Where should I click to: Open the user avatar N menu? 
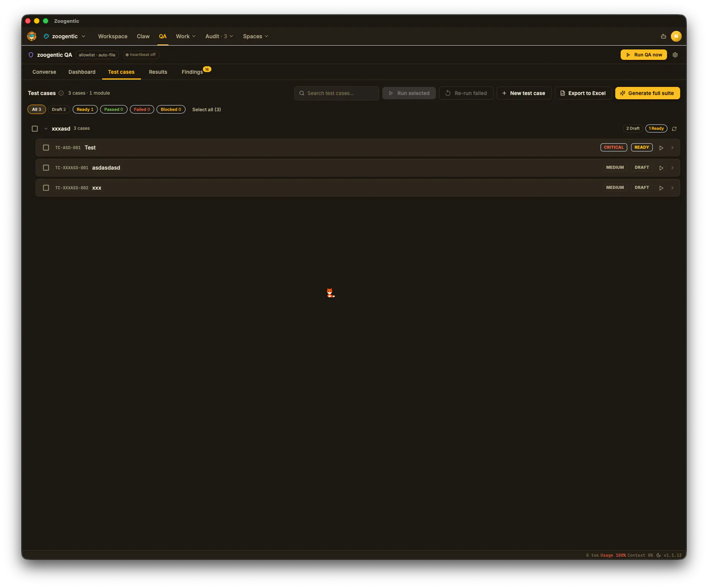point(676,36)
